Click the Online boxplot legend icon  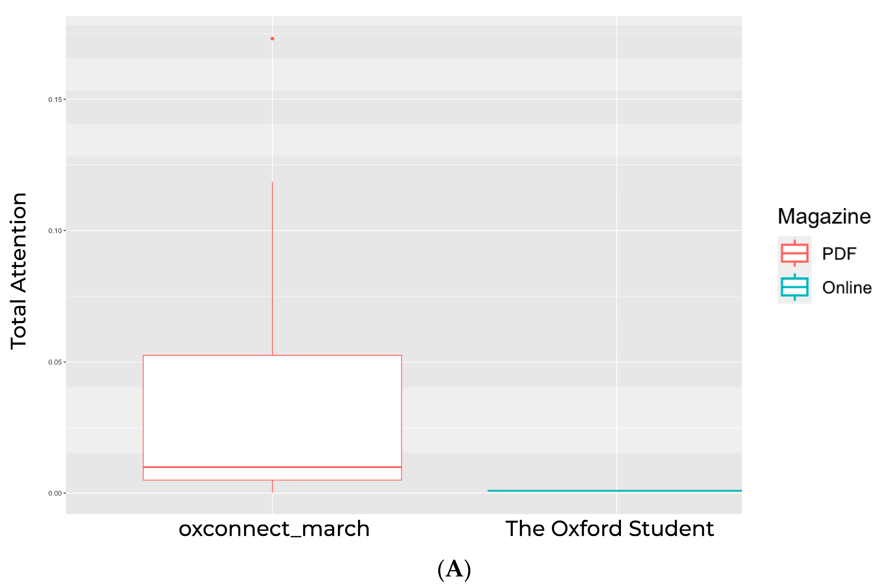[x=794, y=287]
